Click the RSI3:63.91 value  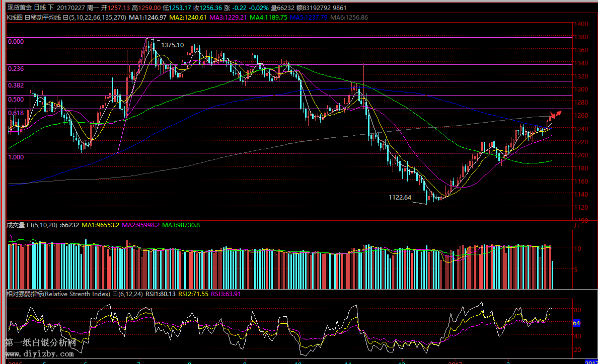[x=226, y=294]
